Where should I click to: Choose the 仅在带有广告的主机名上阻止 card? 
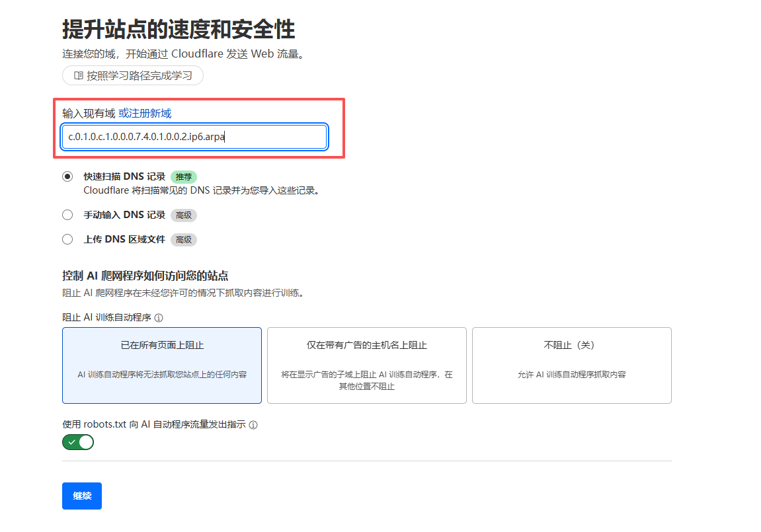367,365
